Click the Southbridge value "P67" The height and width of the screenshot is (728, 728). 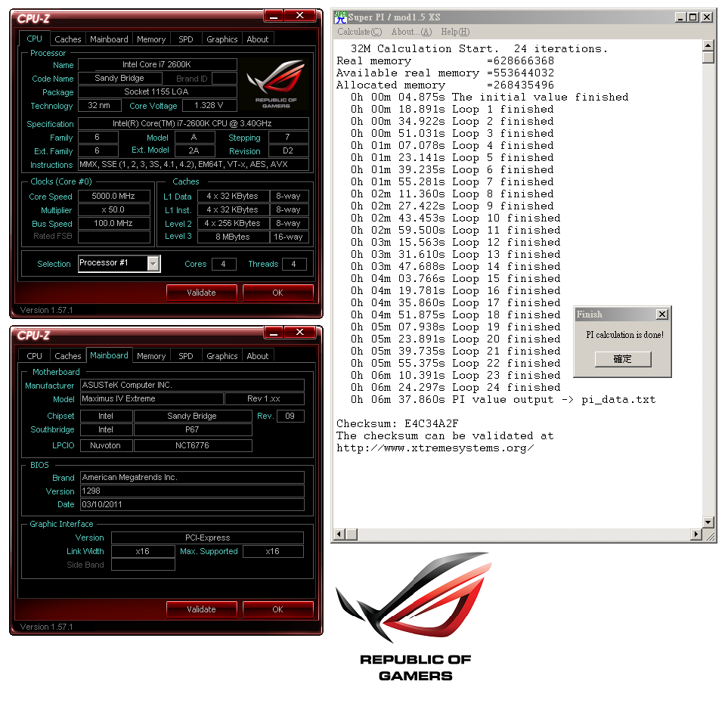pos(193,429)
